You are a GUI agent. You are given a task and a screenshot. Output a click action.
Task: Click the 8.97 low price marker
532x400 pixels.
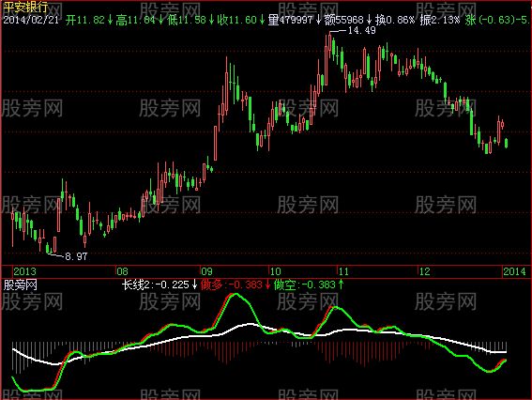76,256
